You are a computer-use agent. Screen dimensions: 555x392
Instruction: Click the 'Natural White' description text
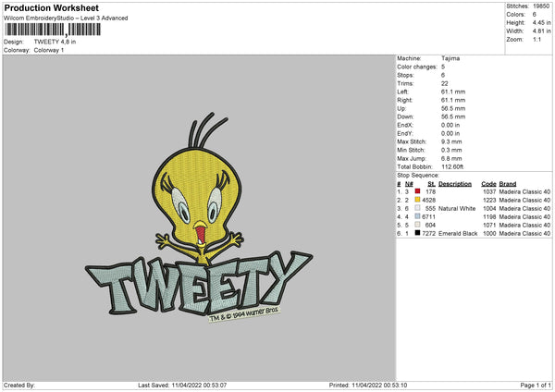click(457, 208)
